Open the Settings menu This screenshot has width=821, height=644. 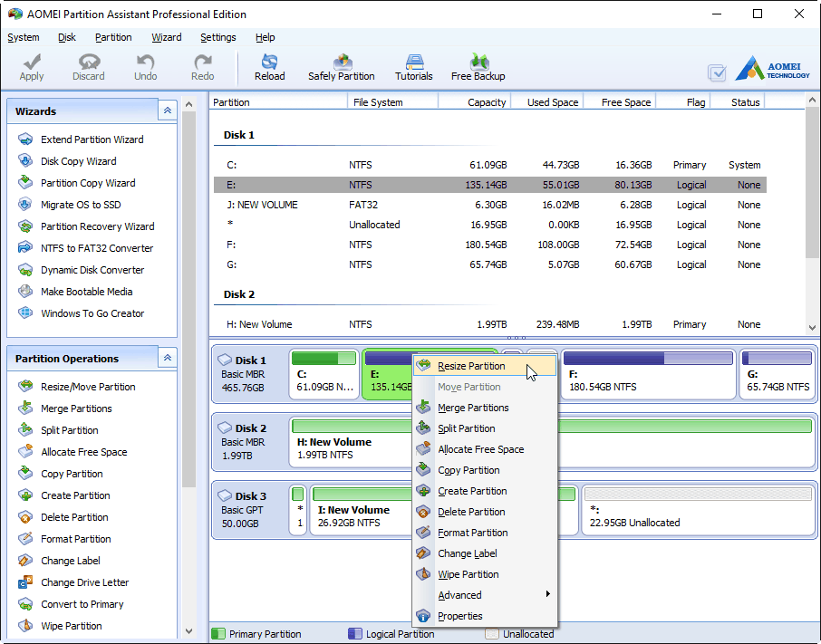(x=217, y=37)
